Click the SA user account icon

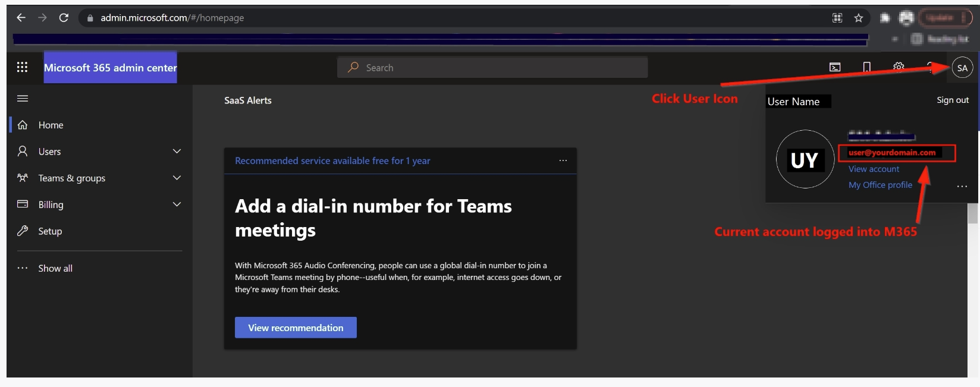[x=962, y=68]
